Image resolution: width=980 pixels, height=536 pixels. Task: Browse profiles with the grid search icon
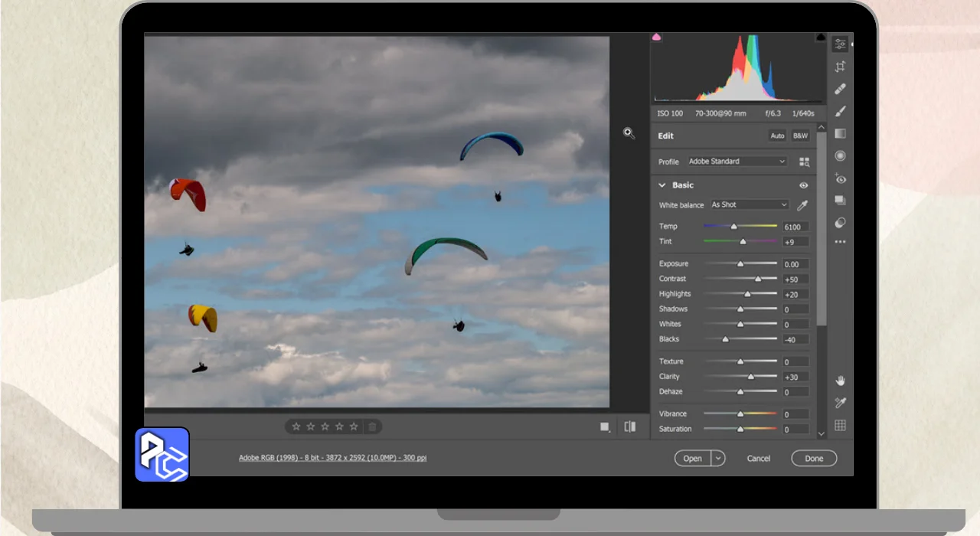(x=804, y=162)
